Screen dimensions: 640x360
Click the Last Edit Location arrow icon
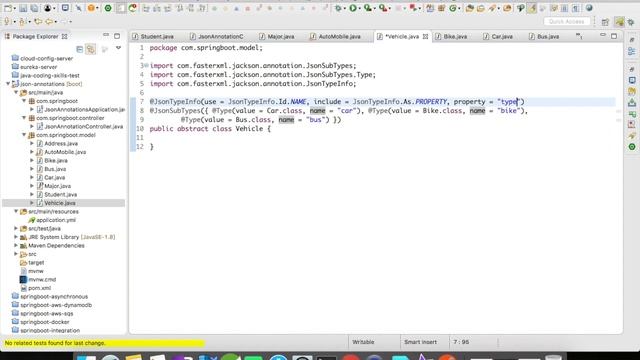(x=38, y=21)
